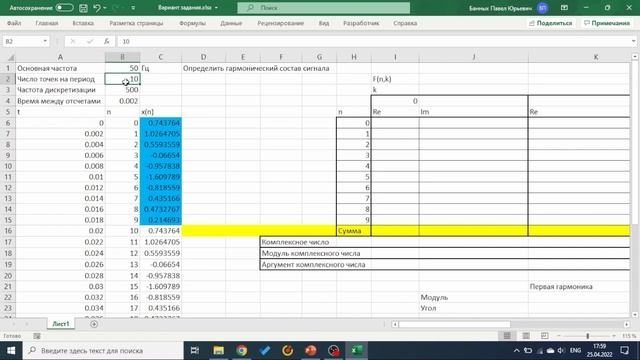Click the Поделиться button
The image size is (640, 360).
[550, 23]
